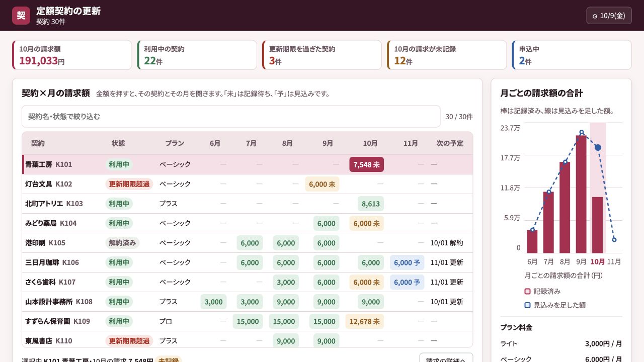Sort by the 状態 column header
Viewport: 644px width, 362px height.
click(118, 143)
